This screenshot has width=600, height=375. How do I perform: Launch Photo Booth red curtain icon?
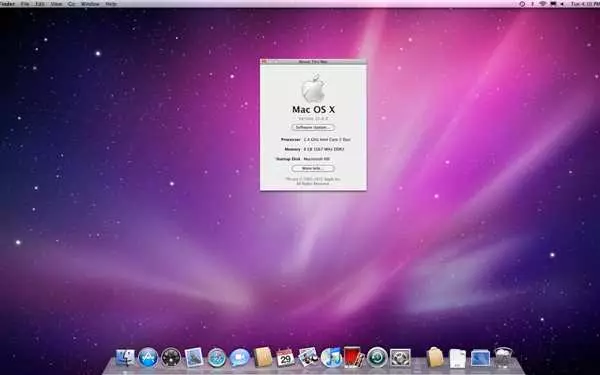pyautogui.click(x=354, y=357)
